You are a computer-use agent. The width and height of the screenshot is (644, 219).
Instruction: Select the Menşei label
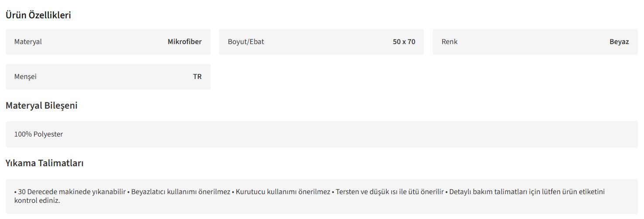25,77
